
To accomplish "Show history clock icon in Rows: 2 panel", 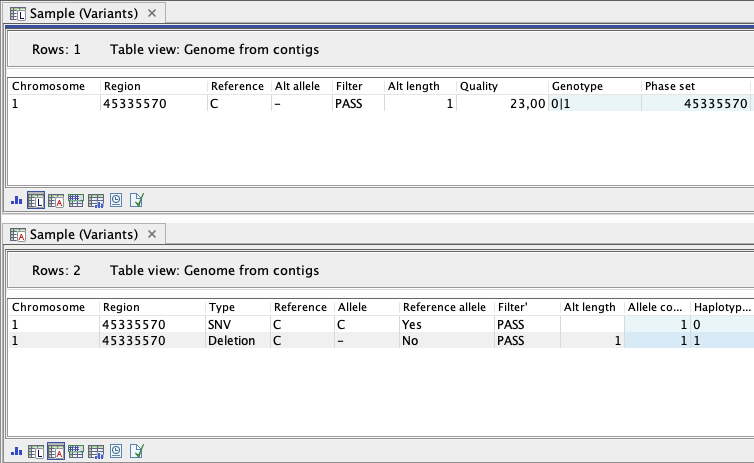I will [x=116, y=451].
